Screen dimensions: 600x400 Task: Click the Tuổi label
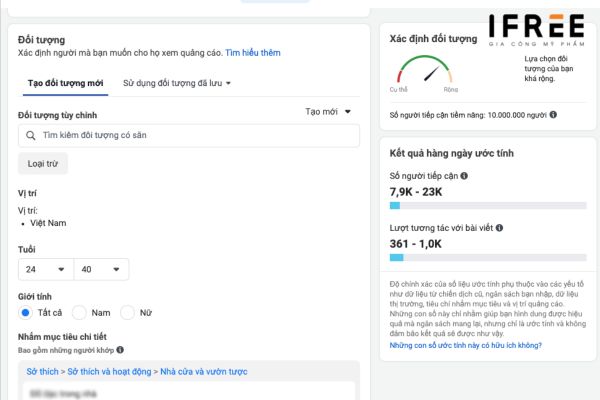(x=27, y=250)
